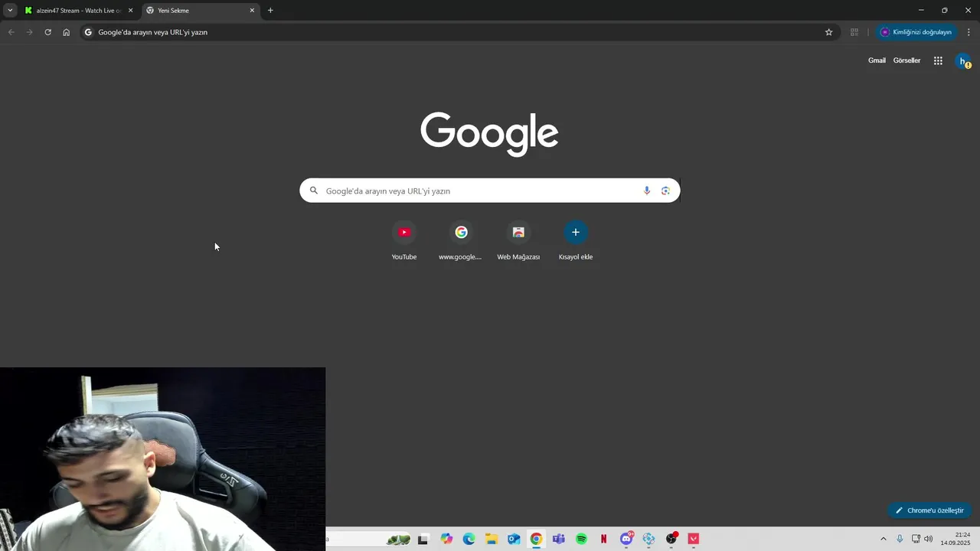This screenshot has height=551, width=980.
Task: Click the microphone tray icon
Action: (x=900, y=539)
